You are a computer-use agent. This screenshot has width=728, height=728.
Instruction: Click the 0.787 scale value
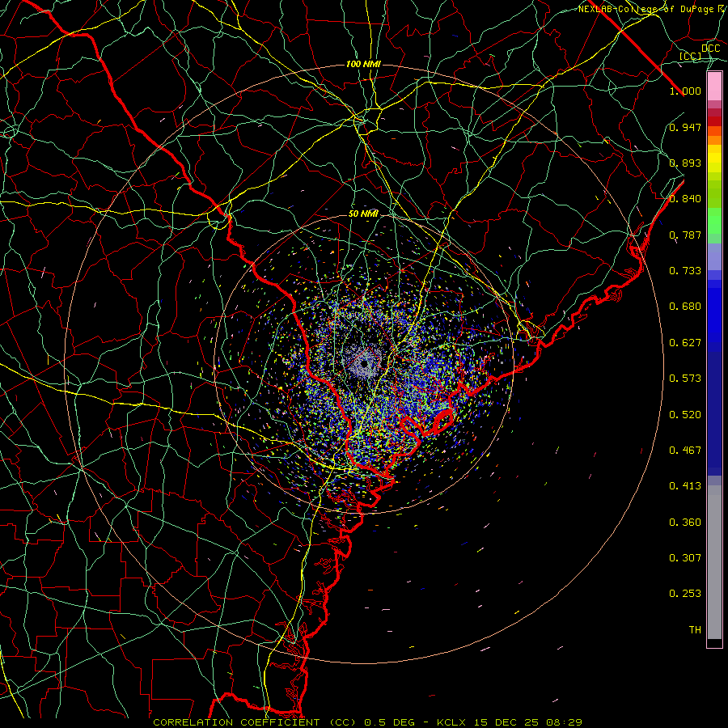685,235
